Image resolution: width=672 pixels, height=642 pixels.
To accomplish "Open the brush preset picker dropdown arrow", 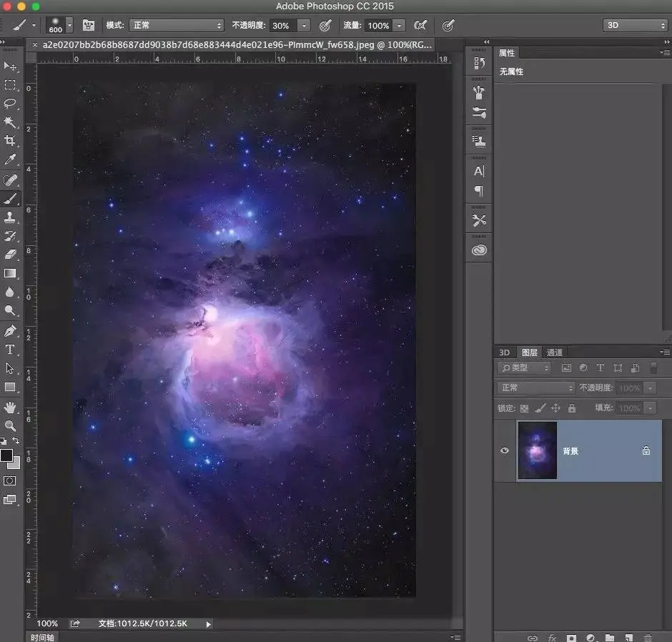I will (69, 26).
